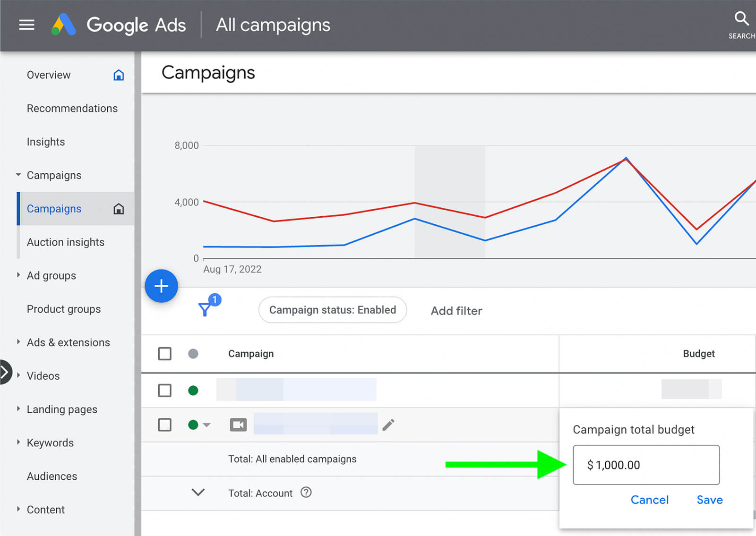Click the blue plus new campaign button
The image size is (756, 536).
coord(161,286)
